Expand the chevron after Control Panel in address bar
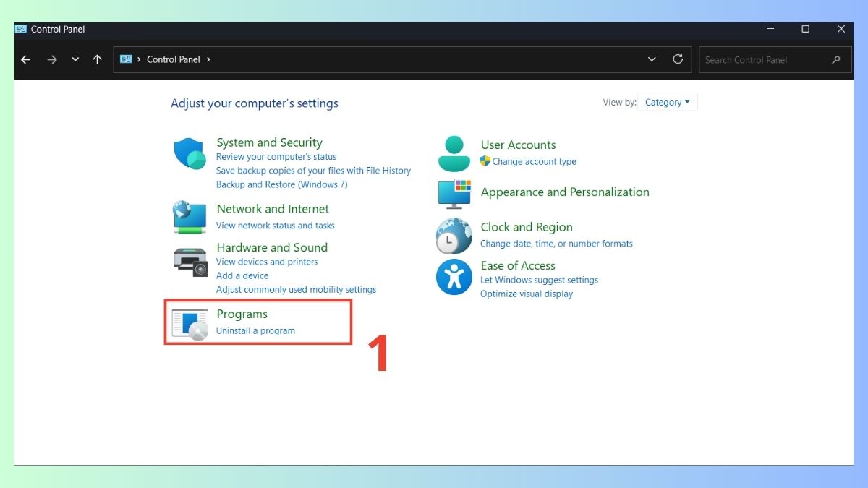 (x=208, y=59)
